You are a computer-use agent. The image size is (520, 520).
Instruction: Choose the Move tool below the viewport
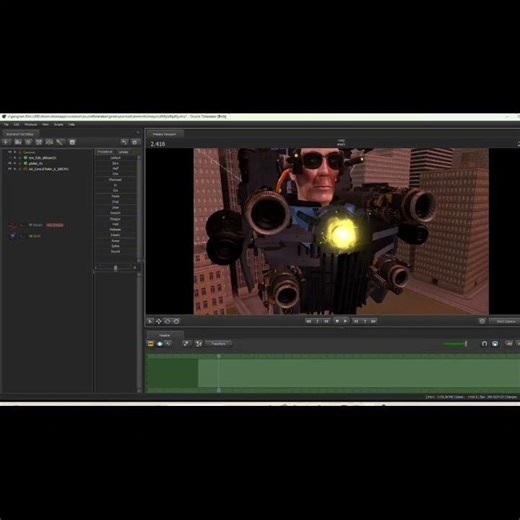point(159,321)
